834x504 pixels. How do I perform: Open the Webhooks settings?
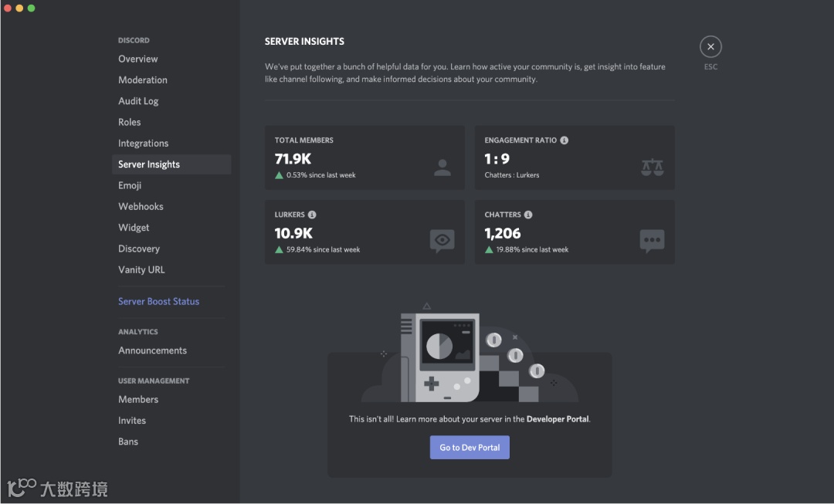pyautogui.click(x=141, y=206)
